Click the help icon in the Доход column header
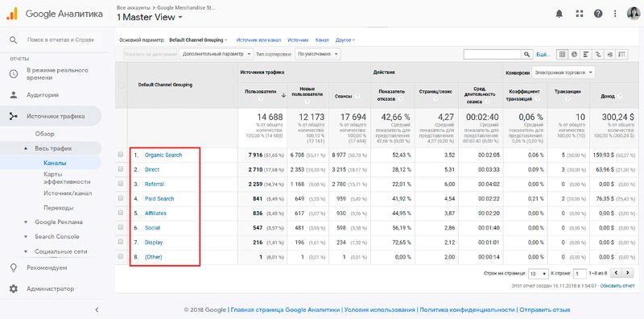 tap(620, 97)
